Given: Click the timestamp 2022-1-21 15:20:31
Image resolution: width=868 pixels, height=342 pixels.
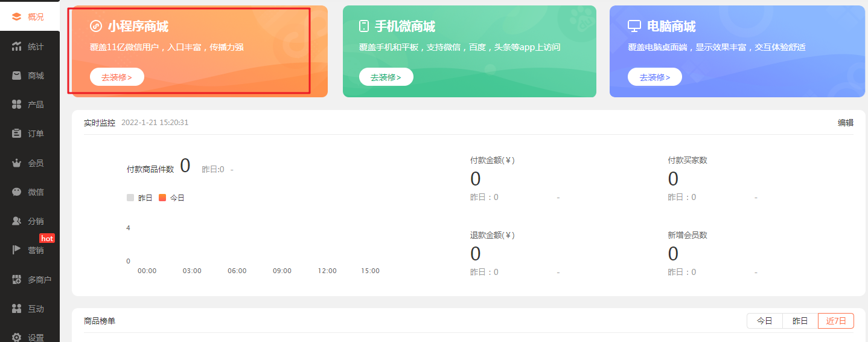Looking at the screenshot, I should pyautogui.click(x=155, y=123).
